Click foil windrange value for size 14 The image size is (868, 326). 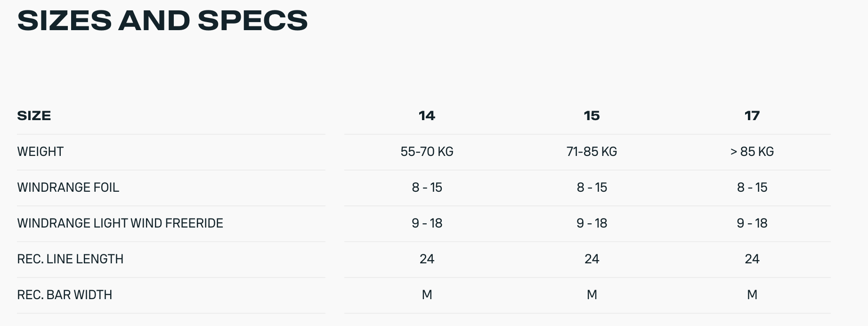(427, 187)
